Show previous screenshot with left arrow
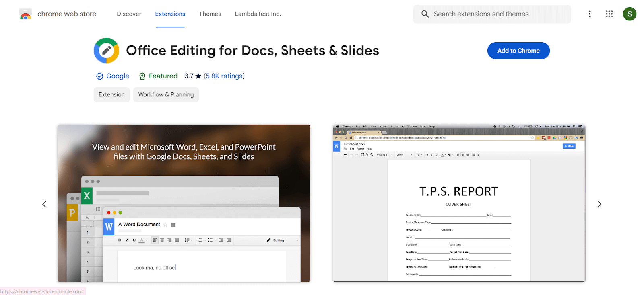Image resolution: width=644 pixels, height=295 pixels. coord(44,204)
